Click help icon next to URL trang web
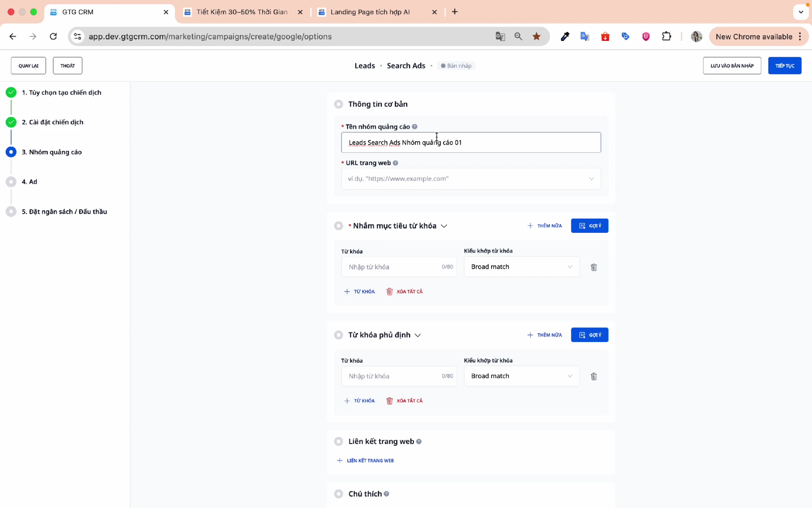The height and width of the screenshot is (508, 812). click(x=395, y=163)
